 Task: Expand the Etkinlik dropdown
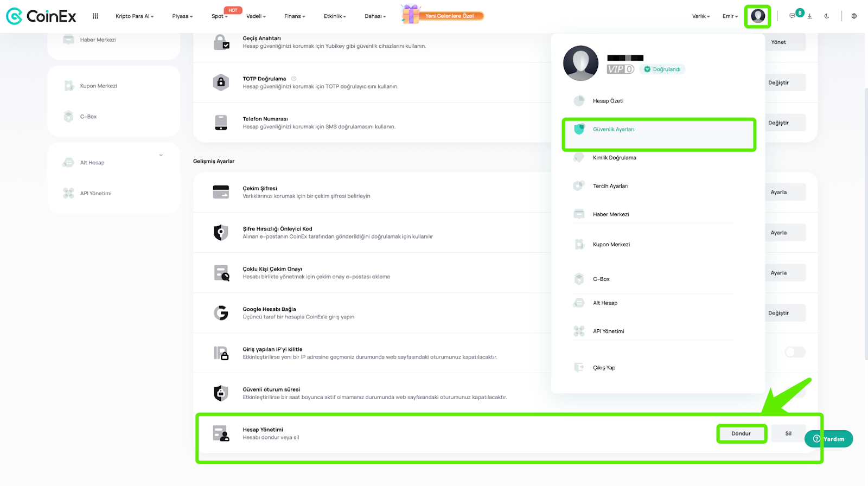(335, 16)
